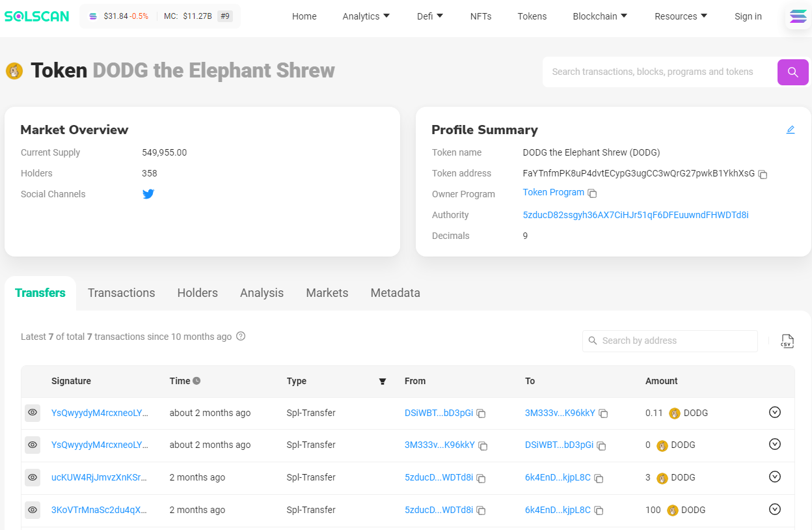This screenshot has width=812, height=530.
Task: Click the help icon beside transactions count
Action: point(241,337)
